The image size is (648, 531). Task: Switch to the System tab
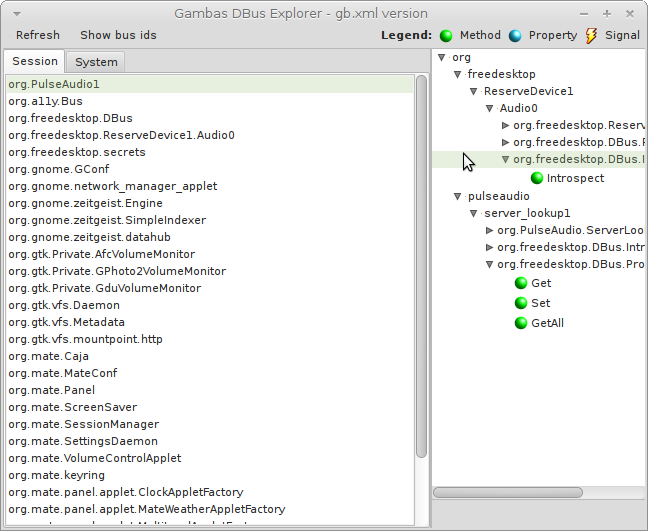96,62
